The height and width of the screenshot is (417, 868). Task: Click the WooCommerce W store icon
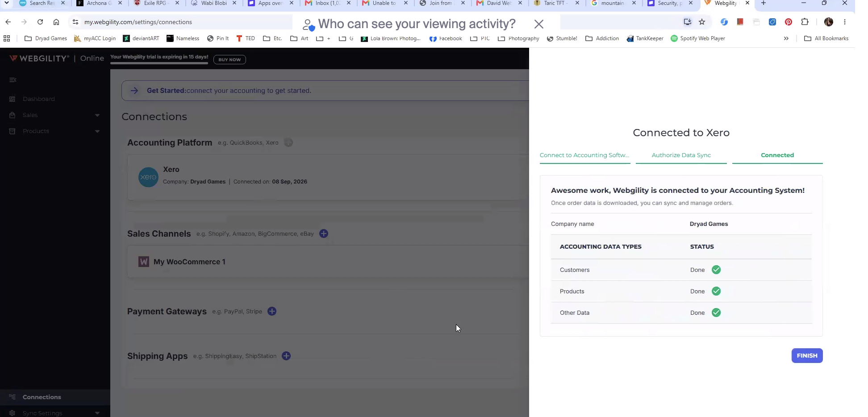tap(143, 262)
